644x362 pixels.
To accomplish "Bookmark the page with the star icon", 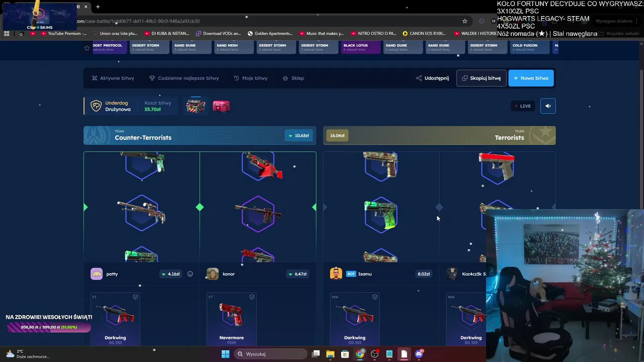I will (x=465, y=21).
